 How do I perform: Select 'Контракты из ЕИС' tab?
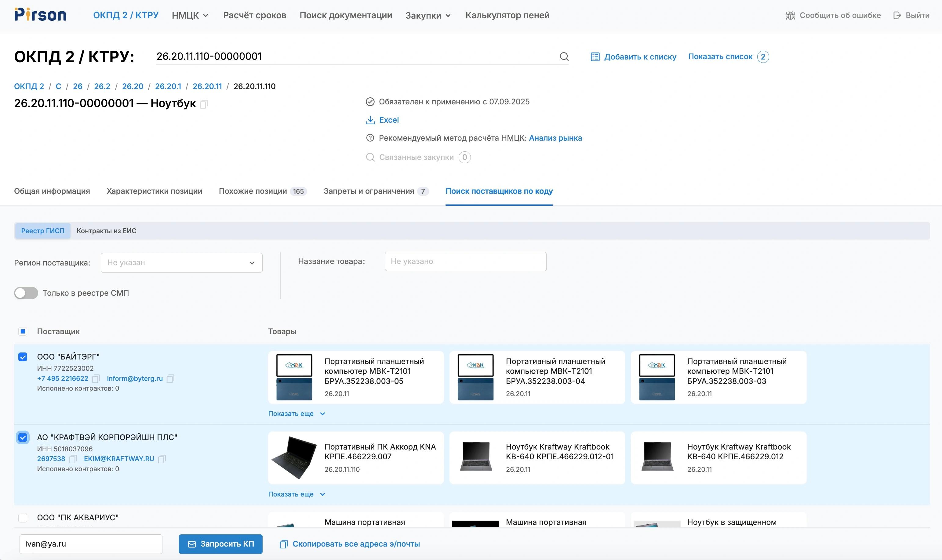click(106, 231)
